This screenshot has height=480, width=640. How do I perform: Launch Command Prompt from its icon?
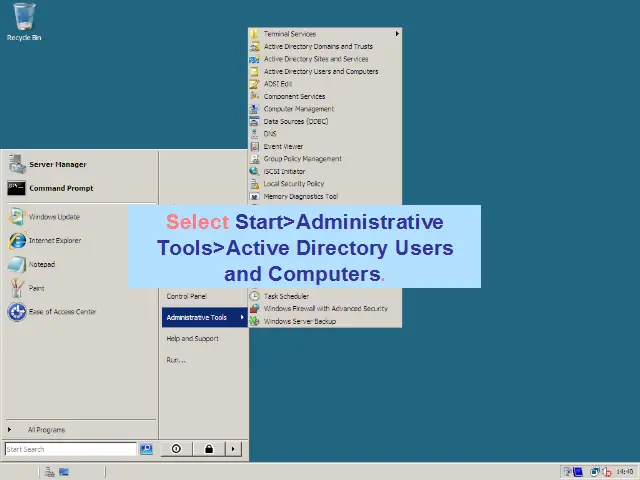coord(16,188)
